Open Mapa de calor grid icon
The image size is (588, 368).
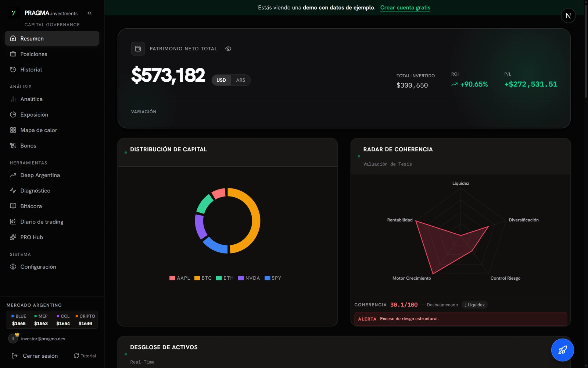pos(13,130)
